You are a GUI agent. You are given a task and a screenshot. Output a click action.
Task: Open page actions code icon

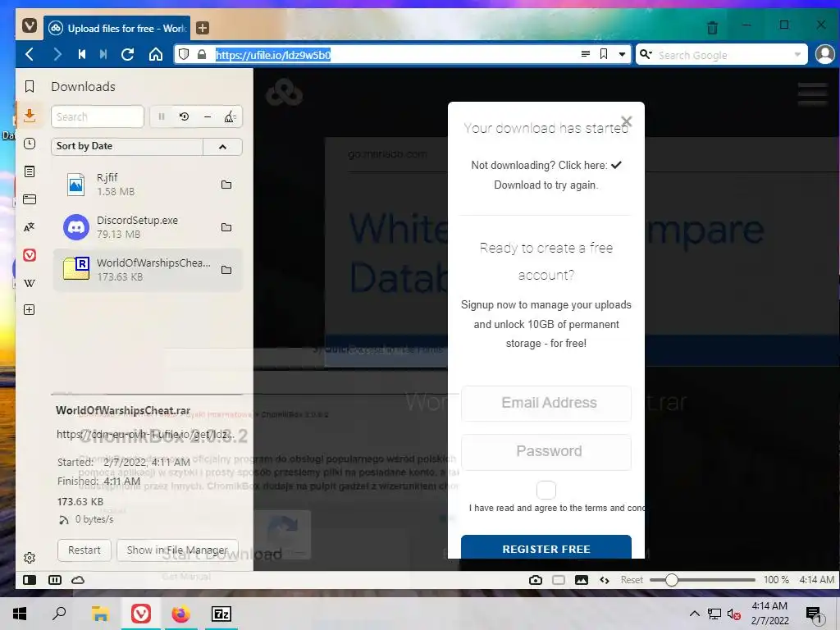pyautogui.click(x=605, y=580)
